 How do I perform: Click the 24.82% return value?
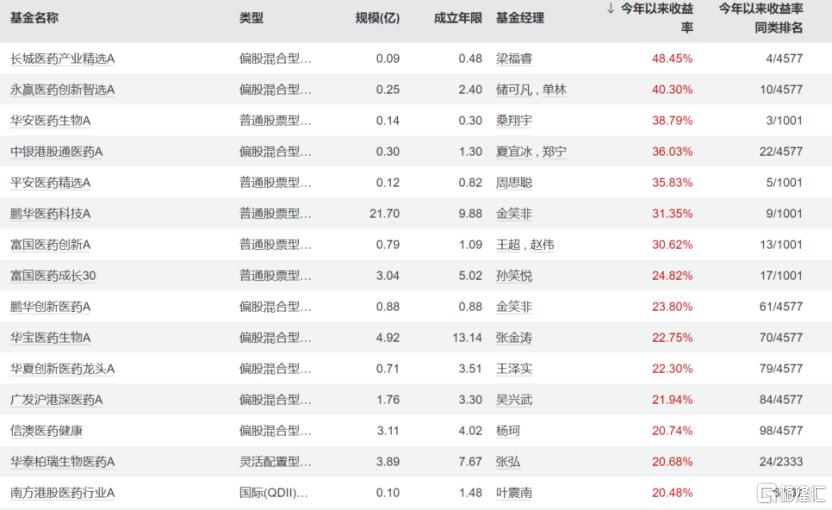click(672, 275)
